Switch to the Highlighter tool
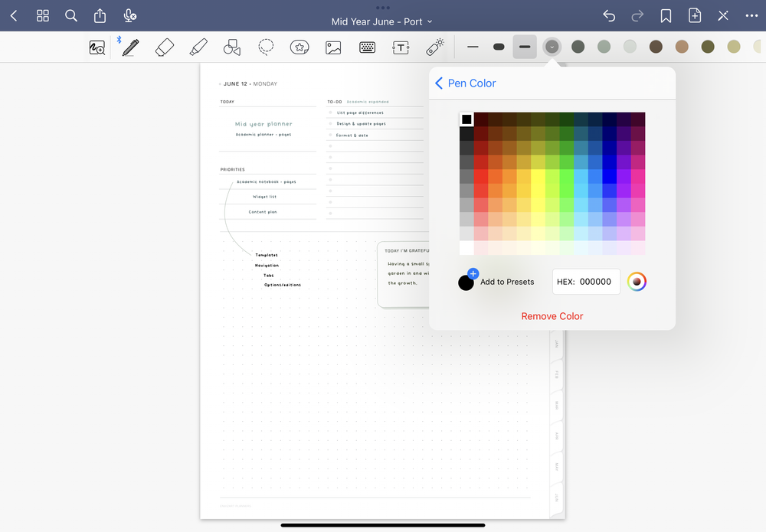Image resolution: width=766 pixels, height=532 pixels. click(198, 47)
